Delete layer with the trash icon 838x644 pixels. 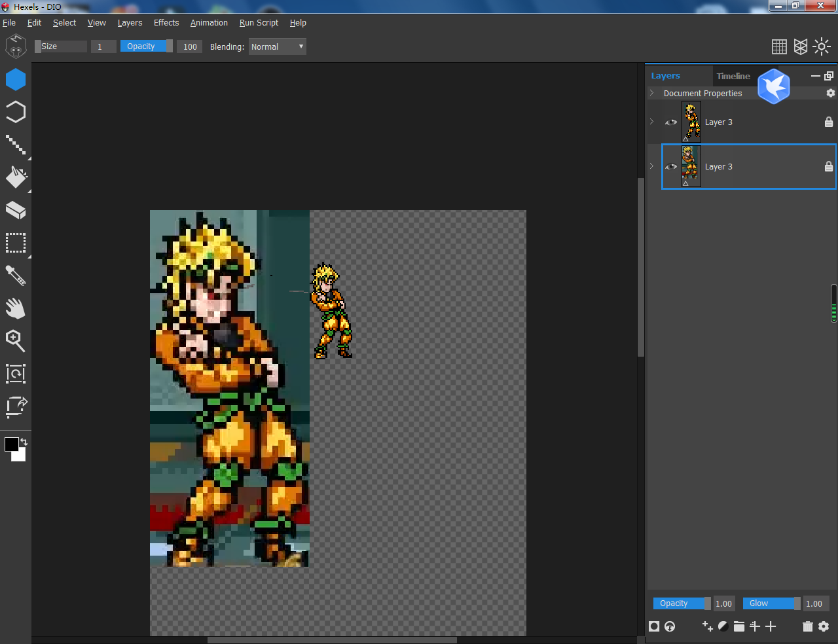(808, 626)
